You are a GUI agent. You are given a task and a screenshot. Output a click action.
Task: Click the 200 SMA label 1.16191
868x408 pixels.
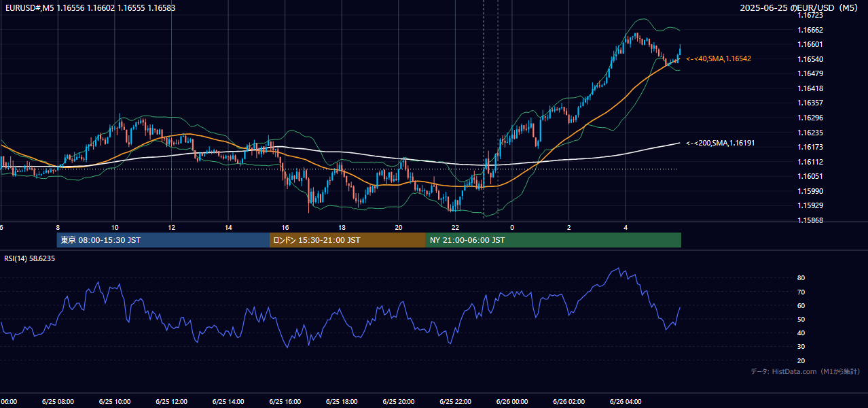(720, 143)
